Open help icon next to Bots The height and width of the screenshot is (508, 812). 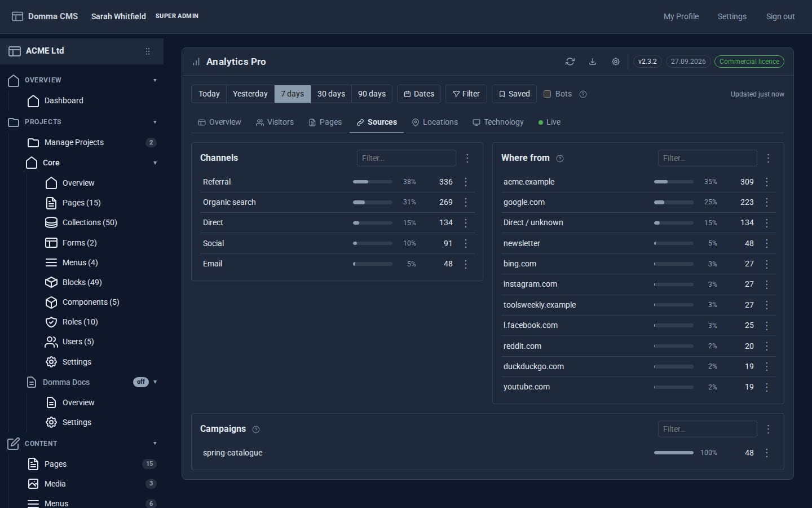(x=583, y=94)
